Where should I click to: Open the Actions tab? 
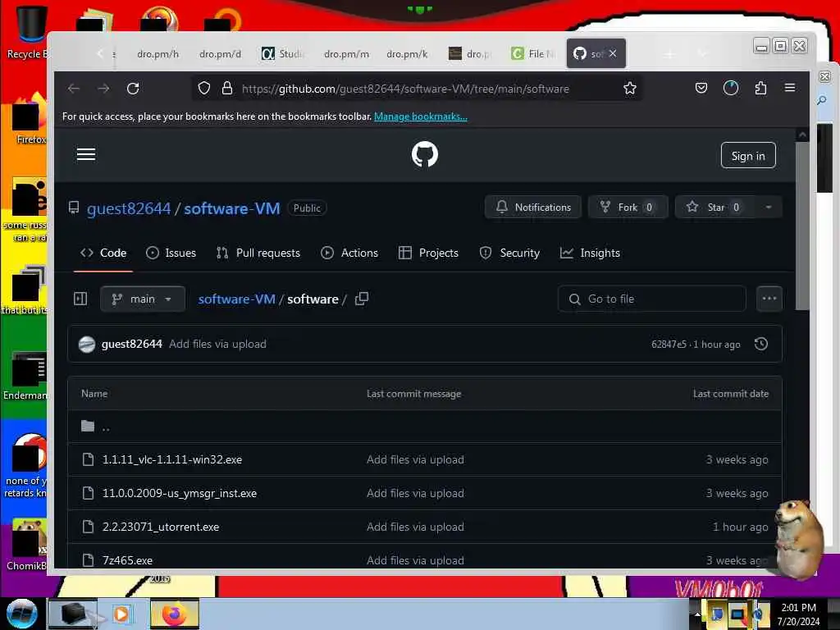(349, 253)
